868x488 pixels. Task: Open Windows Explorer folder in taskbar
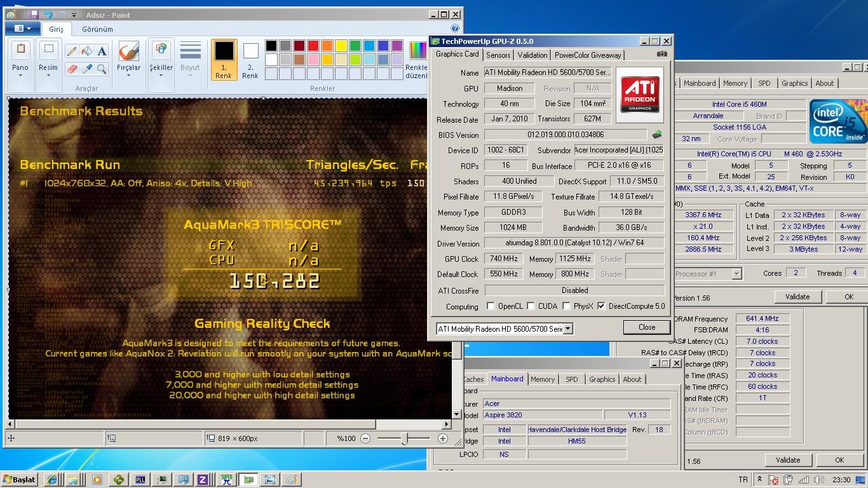point(73,480)
